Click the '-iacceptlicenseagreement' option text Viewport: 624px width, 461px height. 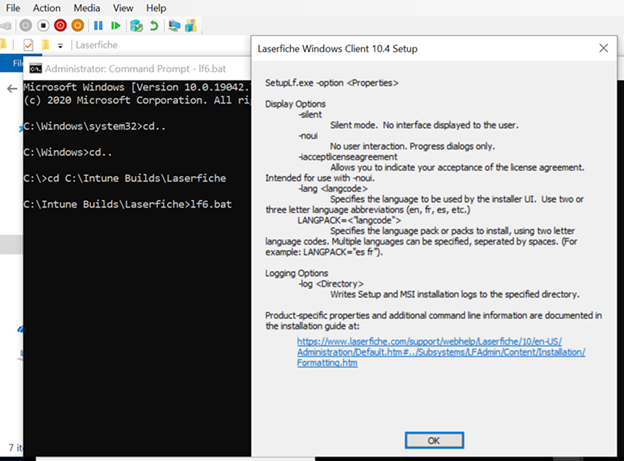[348, 156]
